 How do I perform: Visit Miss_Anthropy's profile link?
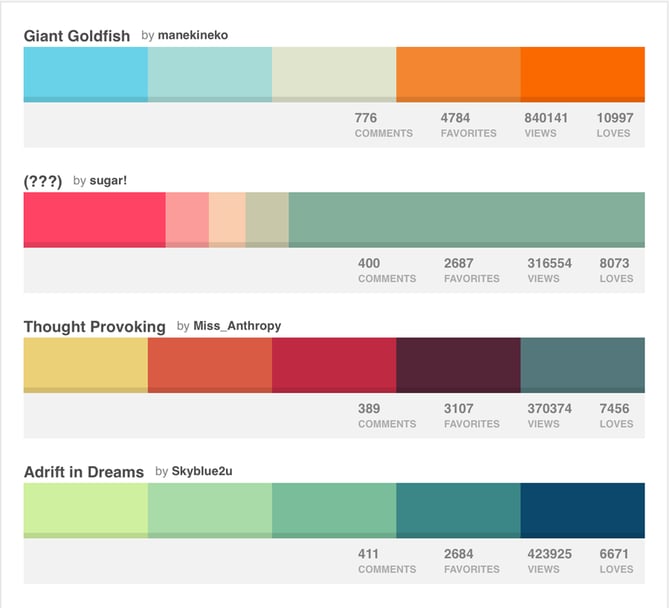tap(232, 326)
